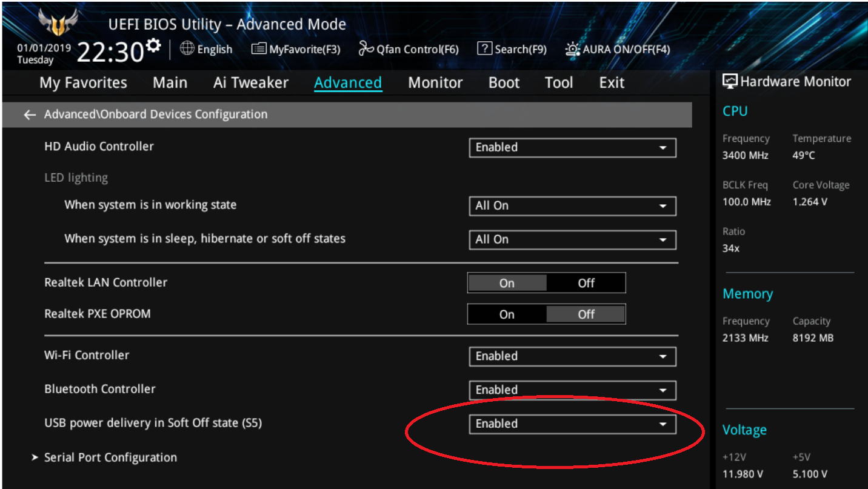
Task: Open MyFavorite list icon
Action: click(259, 49)
